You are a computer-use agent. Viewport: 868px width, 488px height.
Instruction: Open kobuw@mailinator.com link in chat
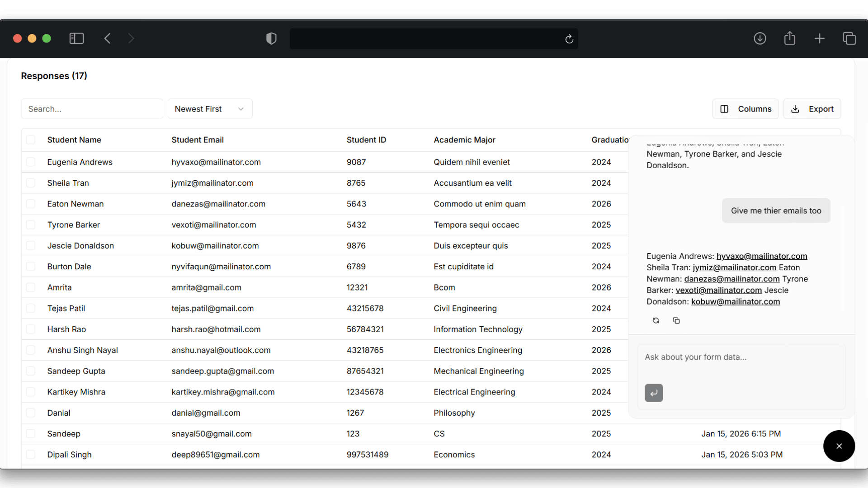point(736,301)
